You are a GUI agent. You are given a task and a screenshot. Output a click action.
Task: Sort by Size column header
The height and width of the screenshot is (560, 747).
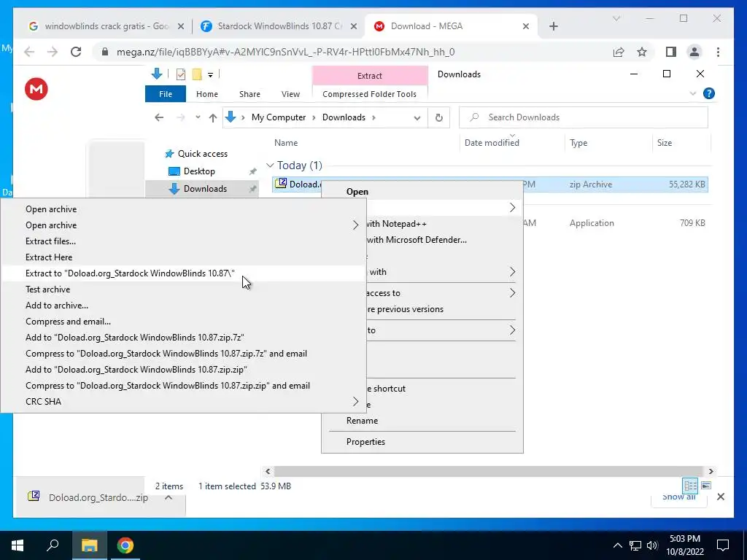(664, 142)
